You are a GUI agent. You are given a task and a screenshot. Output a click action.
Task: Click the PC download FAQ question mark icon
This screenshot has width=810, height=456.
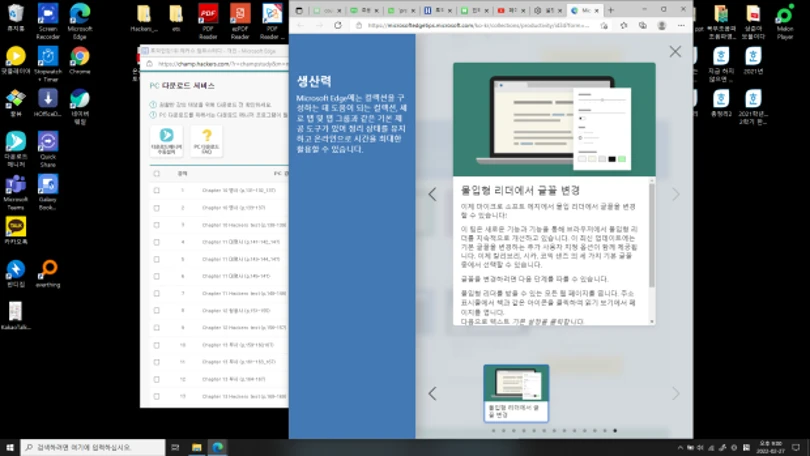point(206,140)
